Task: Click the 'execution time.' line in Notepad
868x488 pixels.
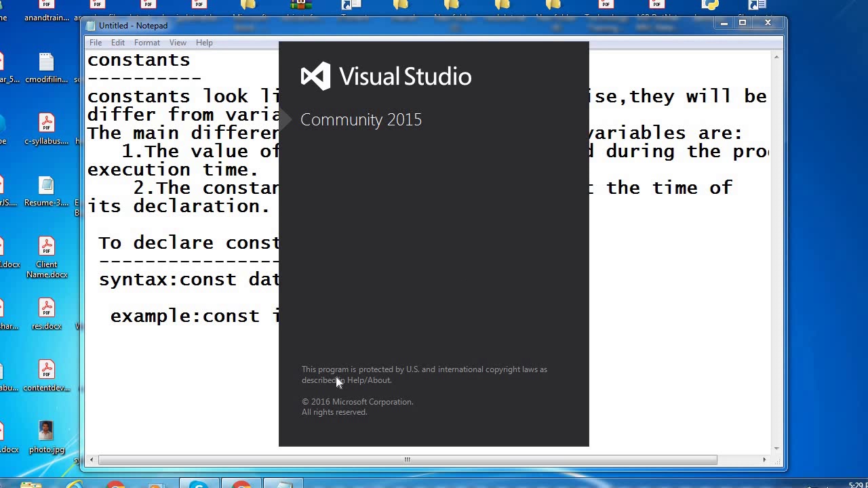Action: (173, 169)
